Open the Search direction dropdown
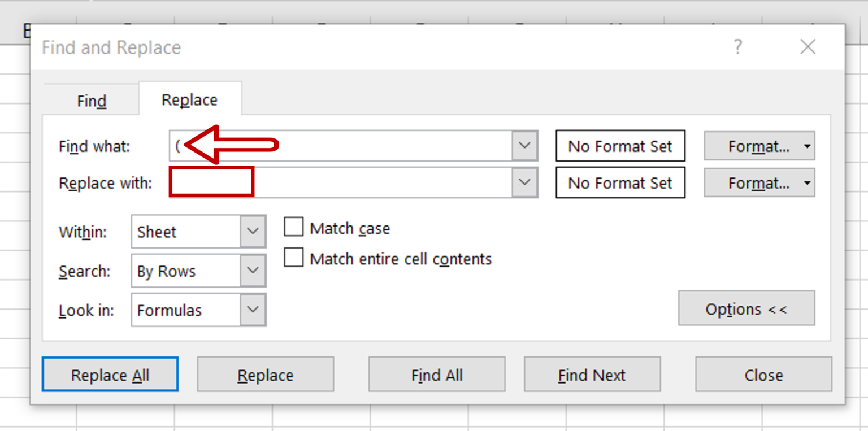This screenshot has width=868, height=431. [253, 271]
